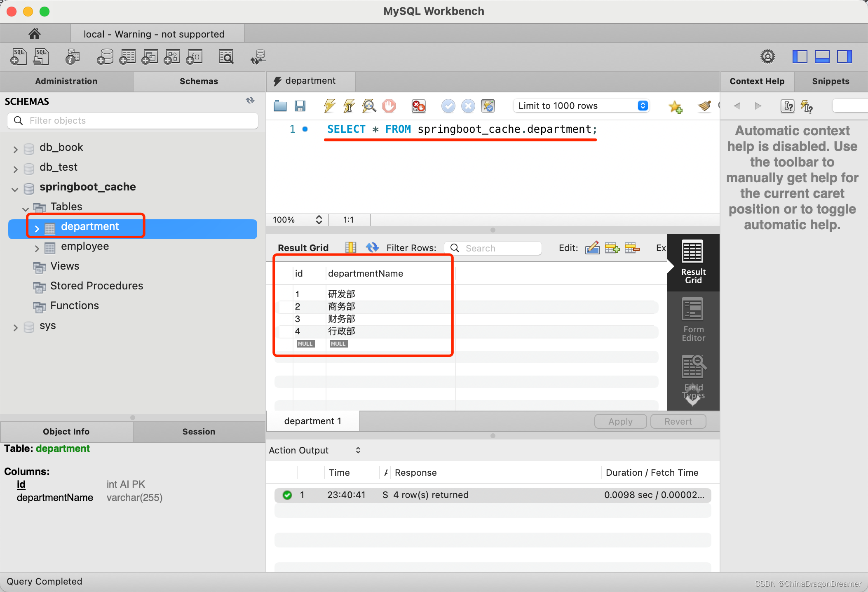Open Workbench preferences gear
Viewport: 868px width, 592px height.
[767, 56]
